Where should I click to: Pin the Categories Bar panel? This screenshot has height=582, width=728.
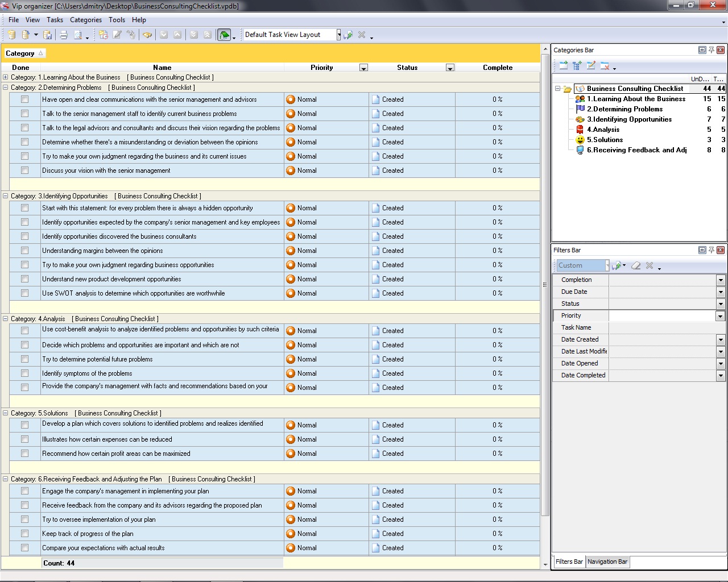click(711, 50)
